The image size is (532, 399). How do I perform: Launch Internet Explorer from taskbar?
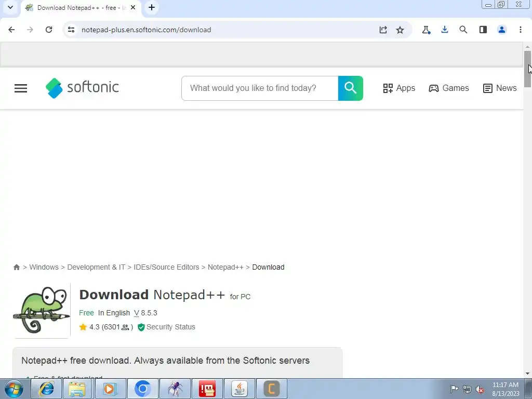pyautogui.click(x=46, y=389)
